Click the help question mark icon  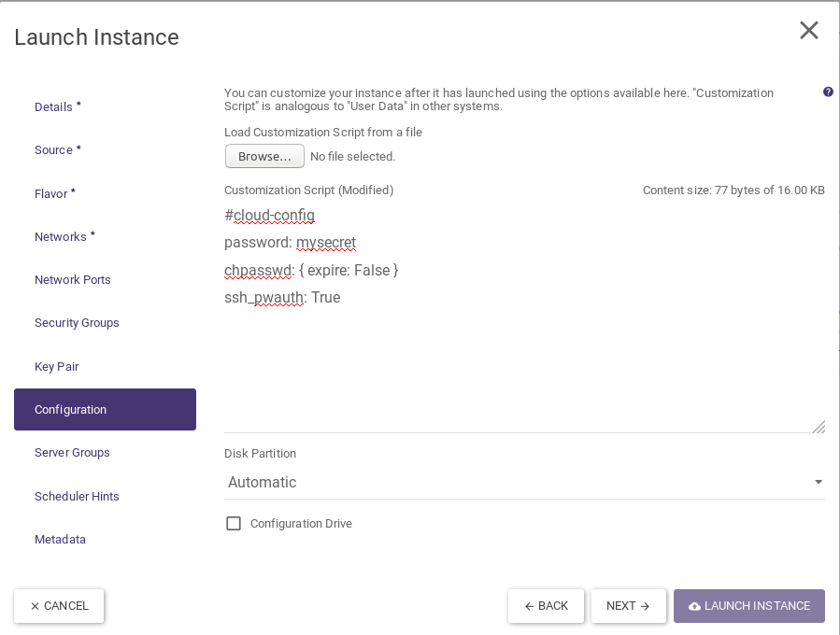(x=828, y=92)
